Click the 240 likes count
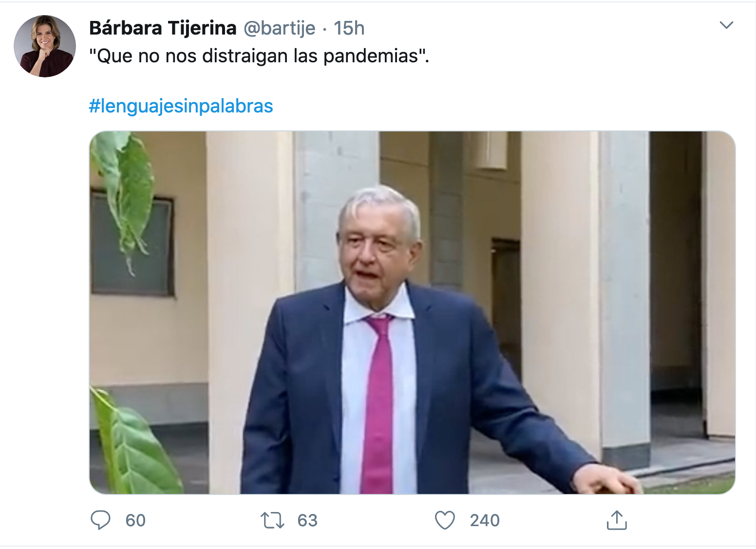This screenshot has width=756, height=549. (485, 520)
